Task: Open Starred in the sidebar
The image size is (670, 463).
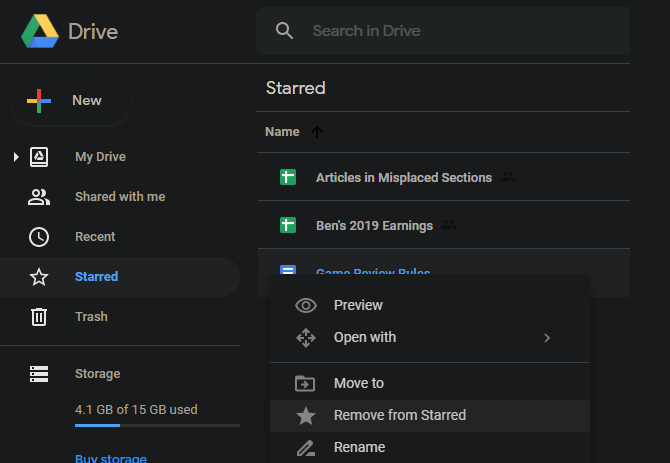Action: [x=96, y=277]
